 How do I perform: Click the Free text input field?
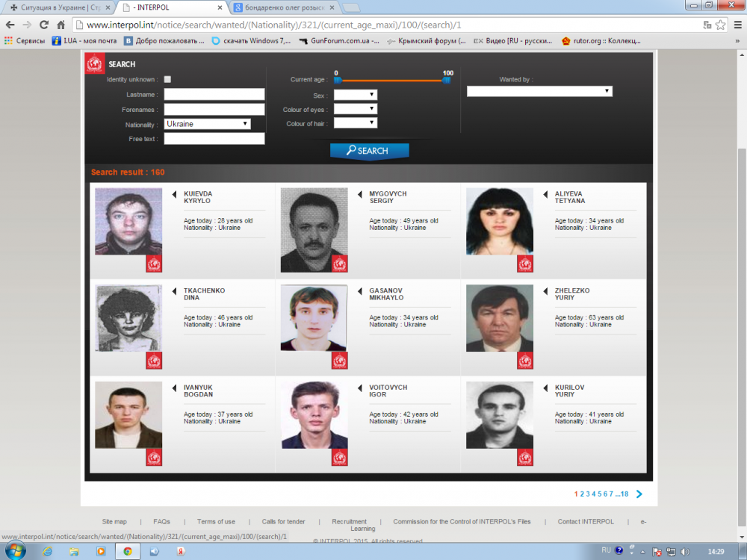(x=214, y=139)
